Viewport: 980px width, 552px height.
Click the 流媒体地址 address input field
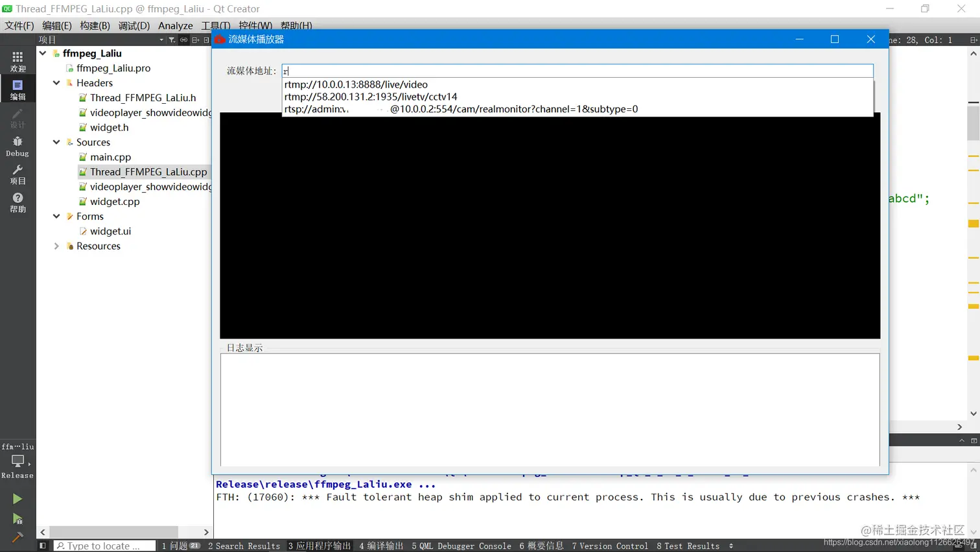(577, 71)
